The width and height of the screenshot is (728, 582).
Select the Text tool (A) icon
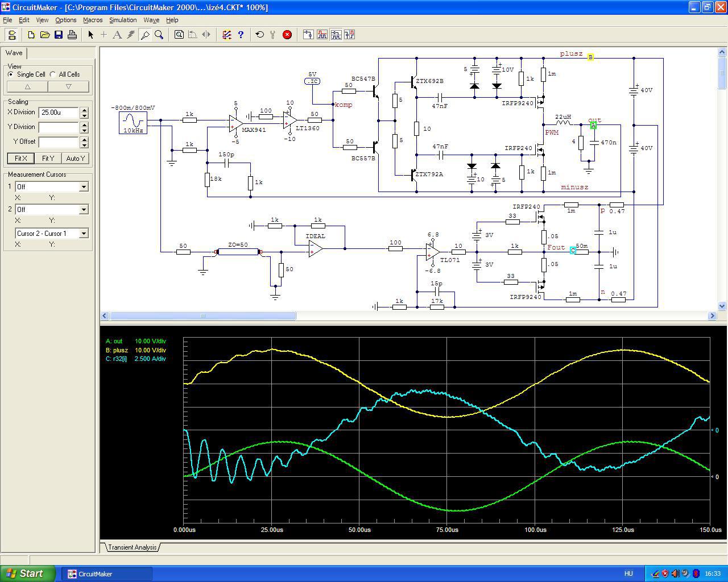pos(117,35)
